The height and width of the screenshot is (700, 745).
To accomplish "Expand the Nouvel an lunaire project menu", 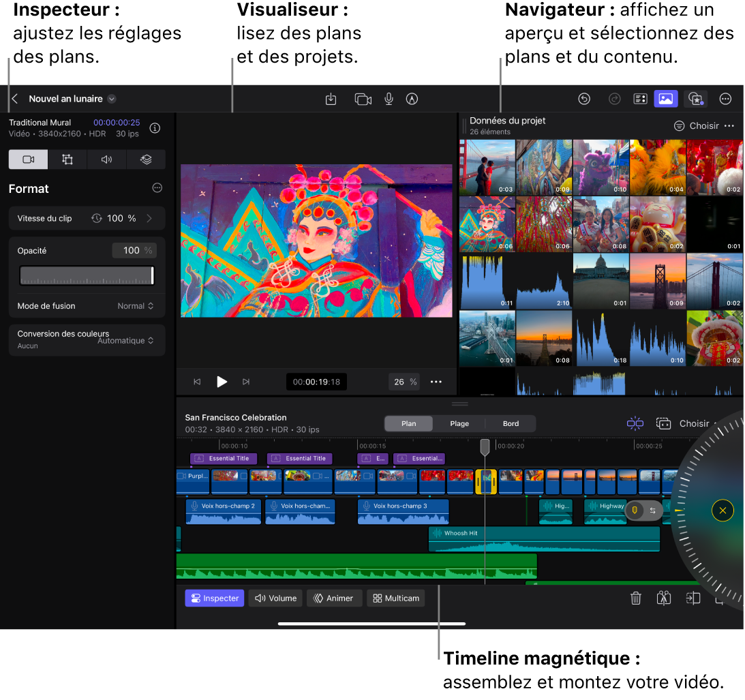I will pos(112,99).
